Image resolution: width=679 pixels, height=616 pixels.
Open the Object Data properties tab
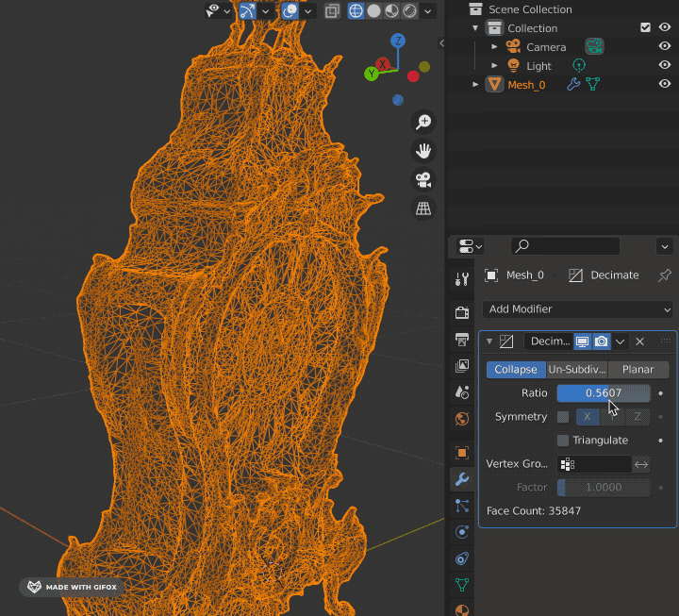coord(461,585)
